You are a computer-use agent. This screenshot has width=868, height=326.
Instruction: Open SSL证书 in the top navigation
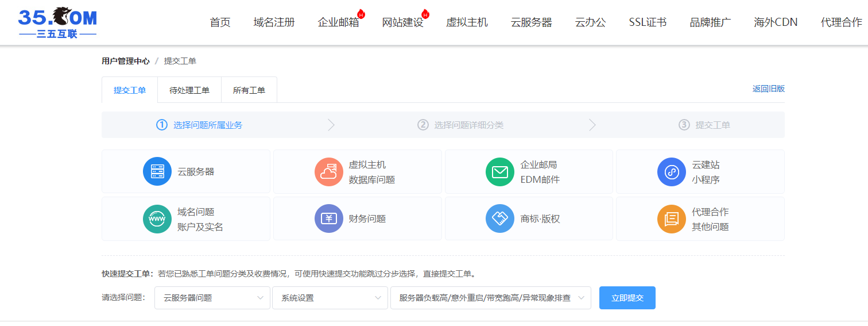click(x=647, y=22)
